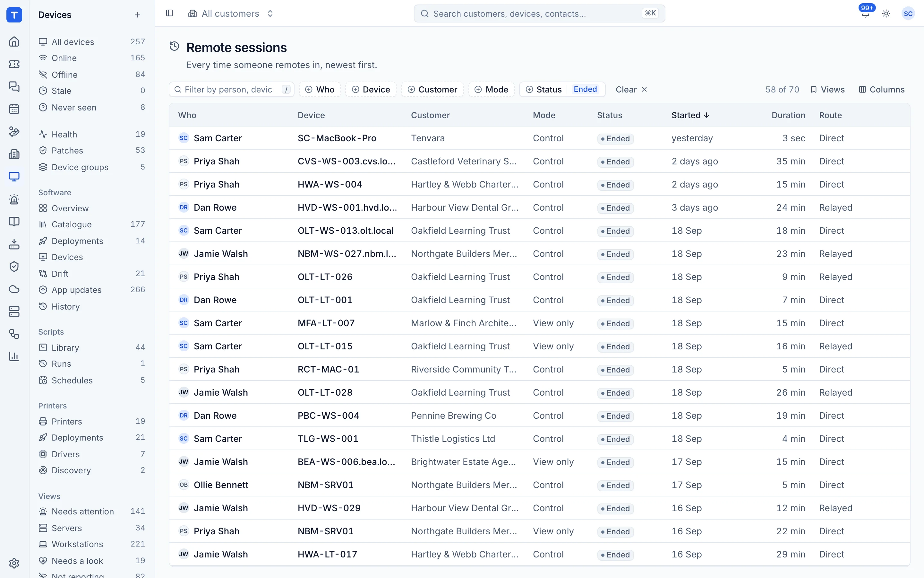Viewport: 924px width, 578px height.
Task: Open Device groups
Action: click(x=92, y=167)
